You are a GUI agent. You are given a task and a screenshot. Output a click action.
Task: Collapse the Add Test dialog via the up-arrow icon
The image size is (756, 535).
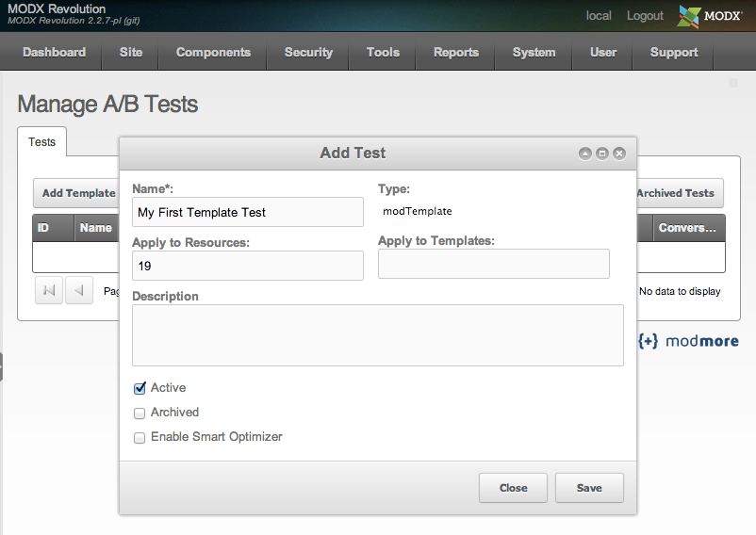(584, 154)
